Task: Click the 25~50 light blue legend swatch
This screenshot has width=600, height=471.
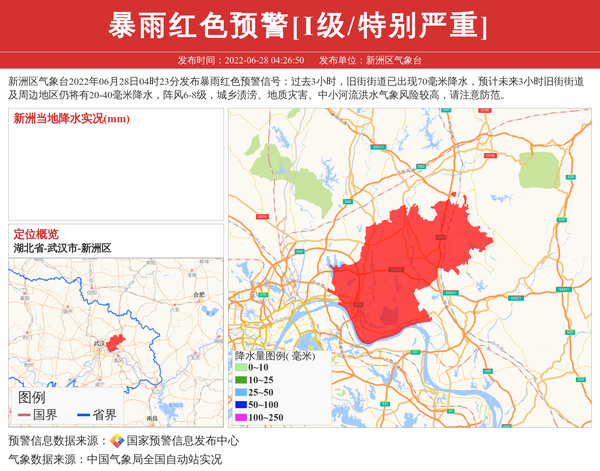Action: click(240, 392)
